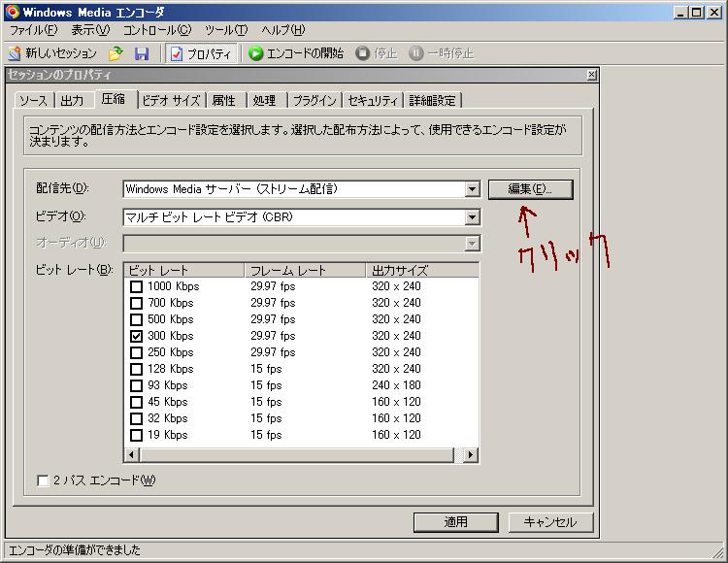Viewport: 728px width, 563px height.
Task: Toggle the 2-pass encode (2 パス エンコード) checkbox
Action: tap(43, 480)
